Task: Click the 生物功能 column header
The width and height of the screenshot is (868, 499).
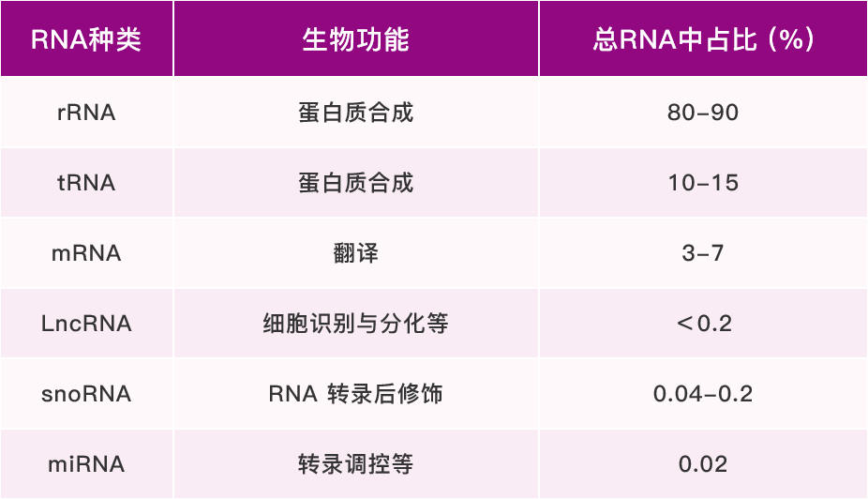Action: click(355, 41)
